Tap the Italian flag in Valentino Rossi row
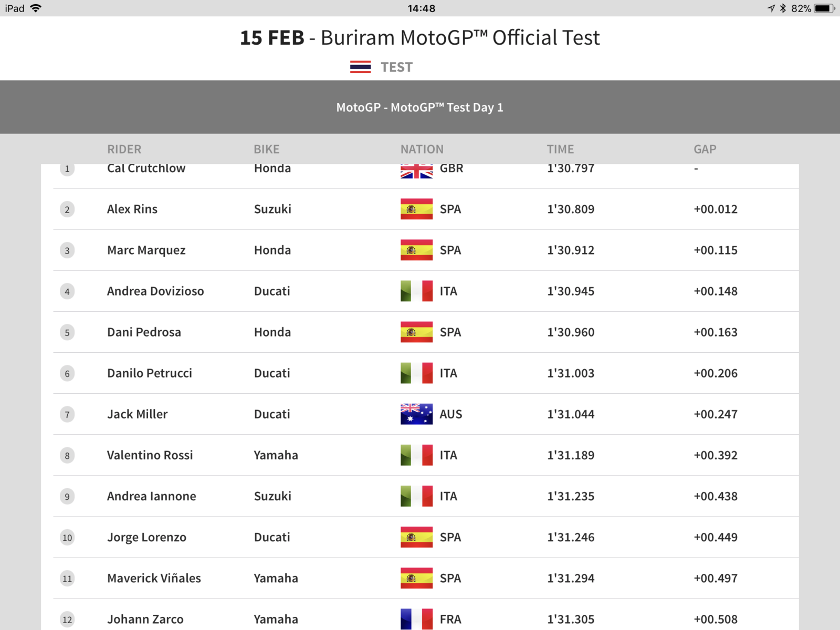This screenshot has width=840, height=630. (416, 455)
